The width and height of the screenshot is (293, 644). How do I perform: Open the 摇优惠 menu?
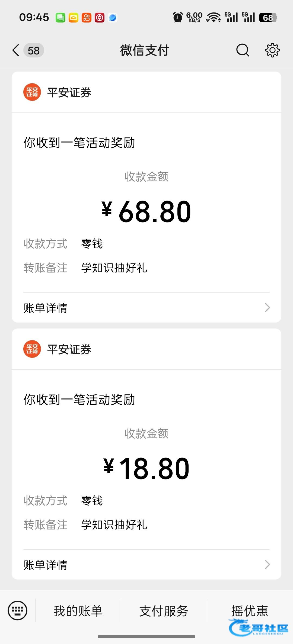tap(250, 611)
